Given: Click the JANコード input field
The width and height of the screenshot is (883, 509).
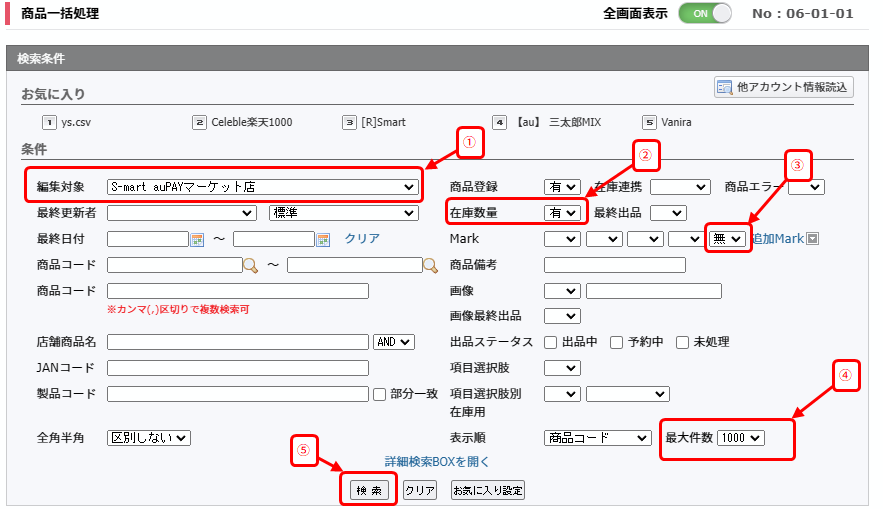Looking at the screenshot, I should pyautogui.click(x=237, y=368).
